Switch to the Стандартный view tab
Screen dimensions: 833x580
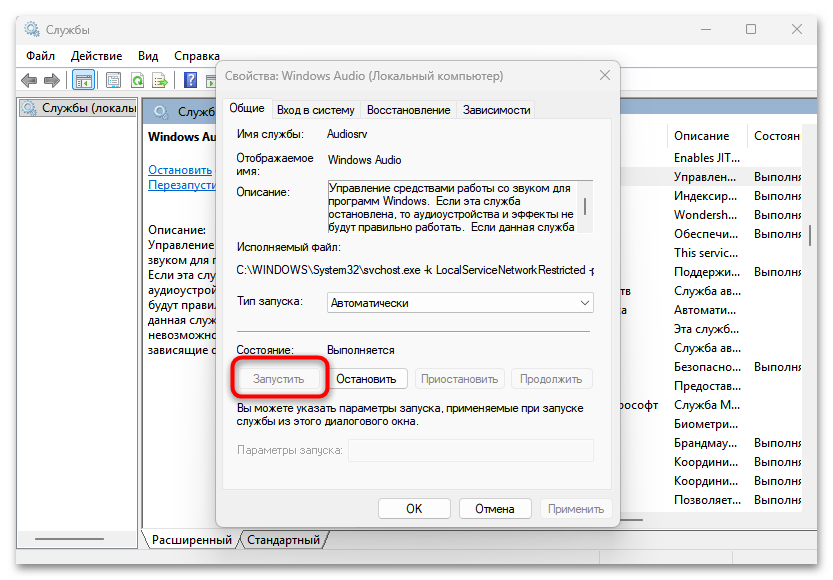point(284,540)
